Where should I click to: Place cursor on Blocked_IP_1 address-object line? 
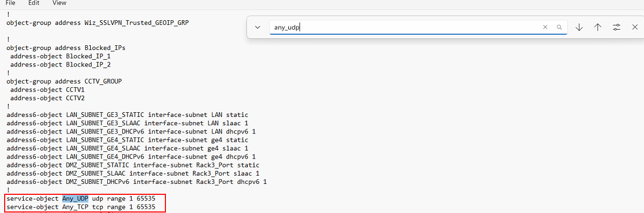pyautogui.click(x=60, y=56)
